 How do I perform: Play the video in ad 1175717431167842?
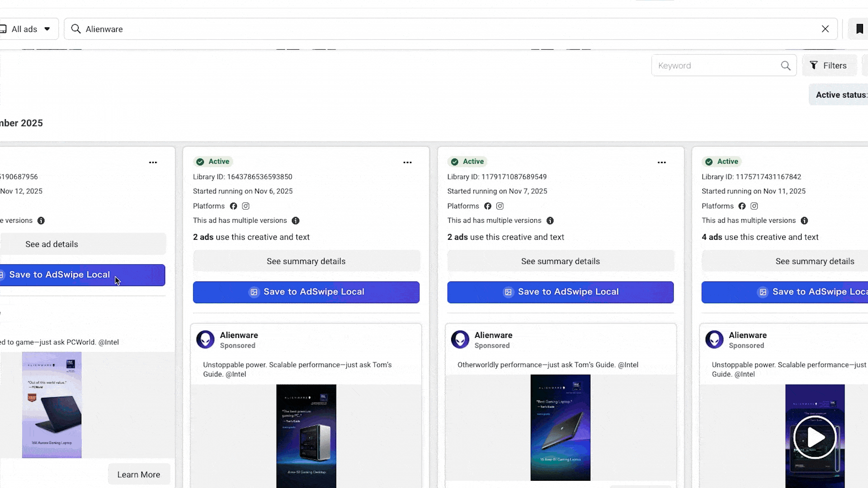click(815, 437)
